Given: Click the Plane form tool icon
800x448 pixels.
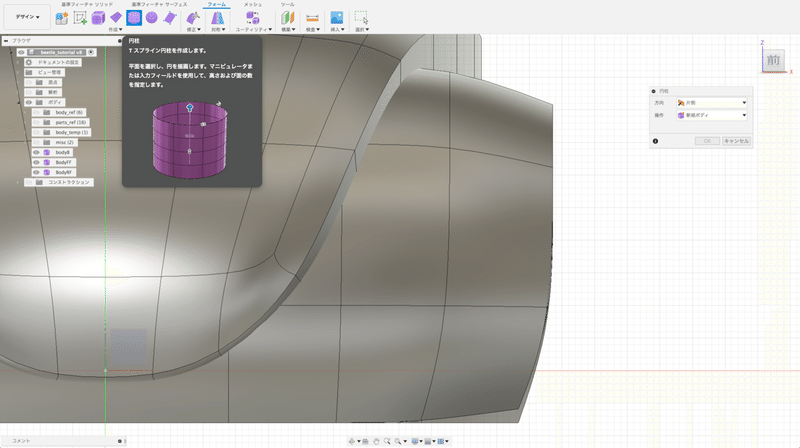Looking at the screenshot, I should coord(116,18).
